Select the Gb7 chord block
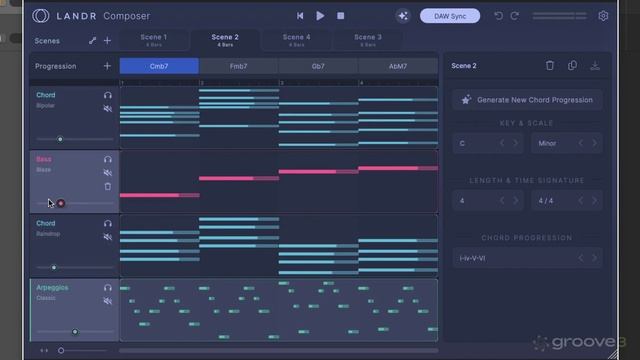Screen dimensions: 640x360 318,66
